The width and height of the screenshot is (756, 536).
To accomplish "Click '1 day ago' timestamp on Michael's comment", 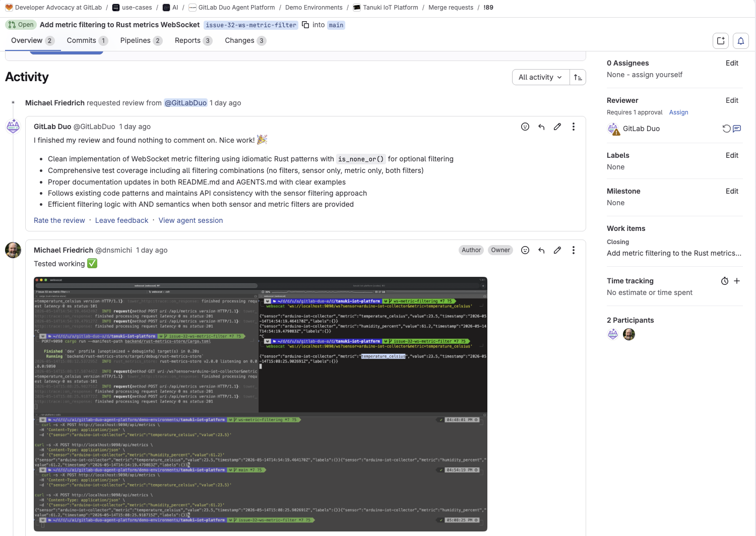I will pos(152,250).
